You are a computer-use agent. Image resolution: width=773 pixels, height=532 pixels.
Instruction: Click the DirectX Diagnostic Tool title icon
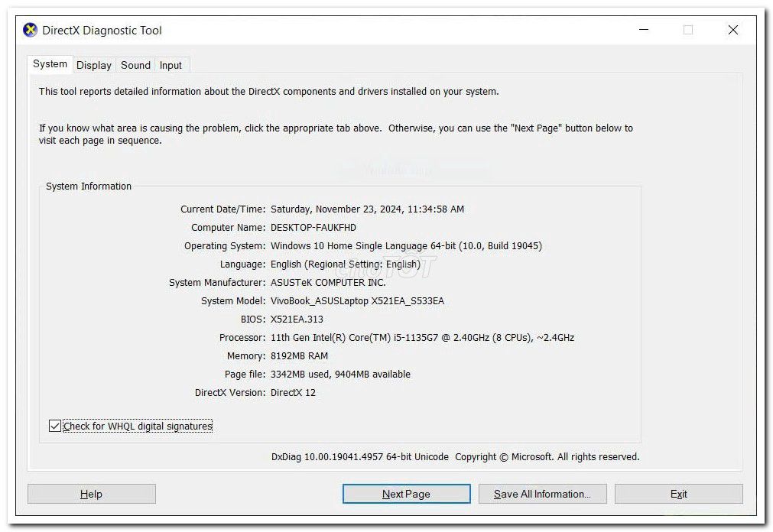coord(30,30)
